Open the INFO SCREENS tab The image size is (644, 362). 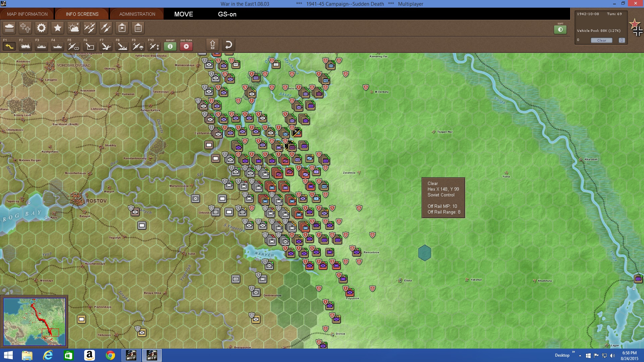point(82,14)
